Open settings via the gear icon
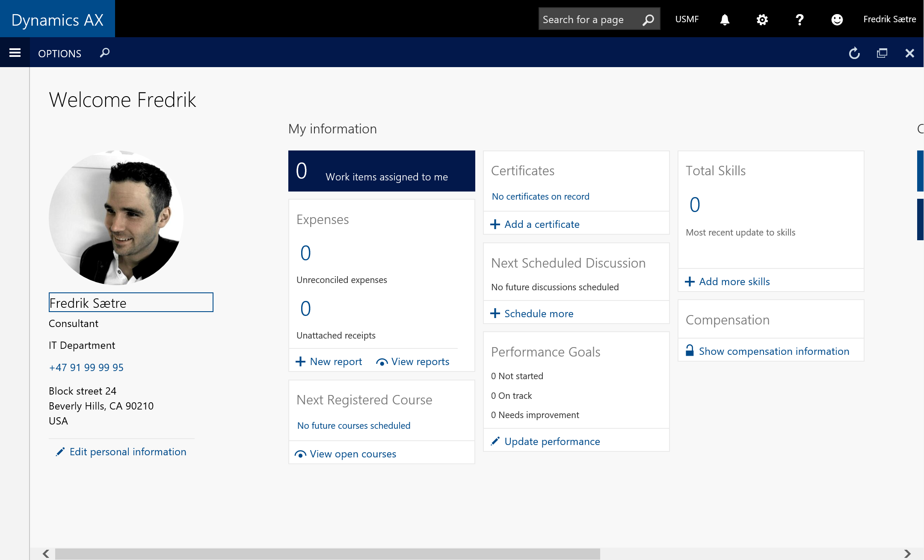 [762, 20]
